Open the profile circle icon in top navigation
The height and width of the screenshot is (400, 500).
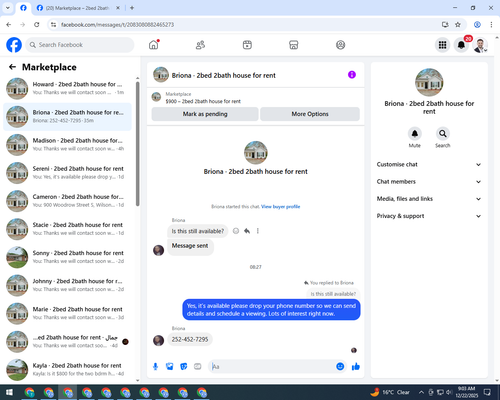pyautogui.click(x=340, y=45)
